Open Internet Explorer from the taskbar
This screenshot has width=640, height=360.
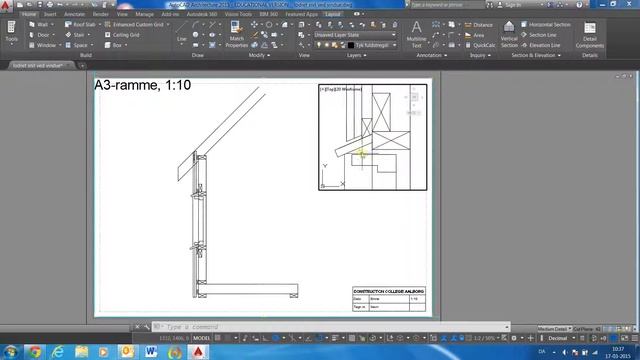point(58,352)
